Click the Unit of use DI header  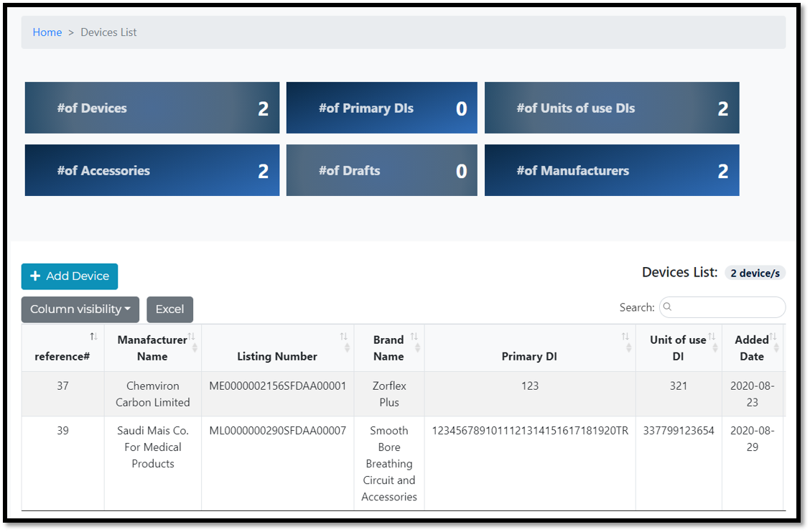pos(679,348)
